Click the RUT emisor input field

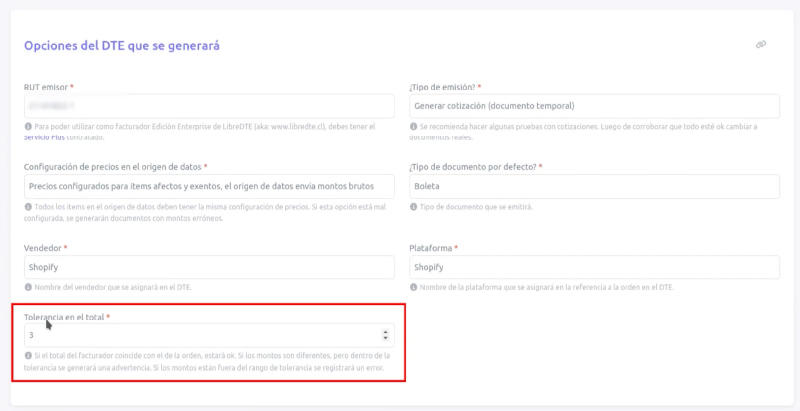209,106
